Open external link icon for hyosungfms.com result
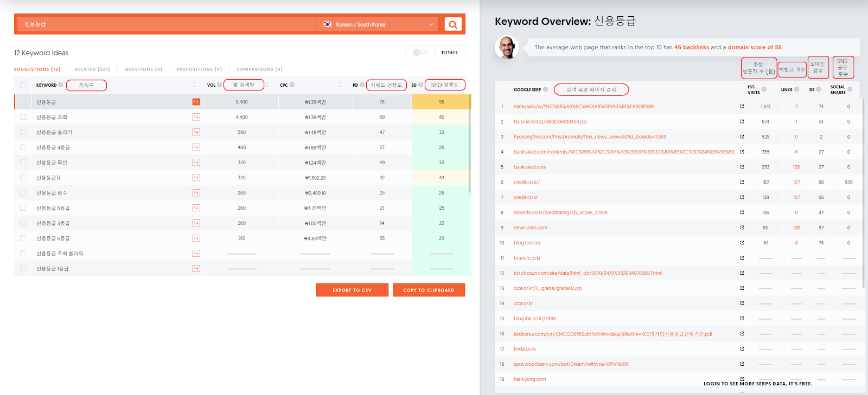The height and width of the screenshot is (395, 868). [x=742, y=137]
